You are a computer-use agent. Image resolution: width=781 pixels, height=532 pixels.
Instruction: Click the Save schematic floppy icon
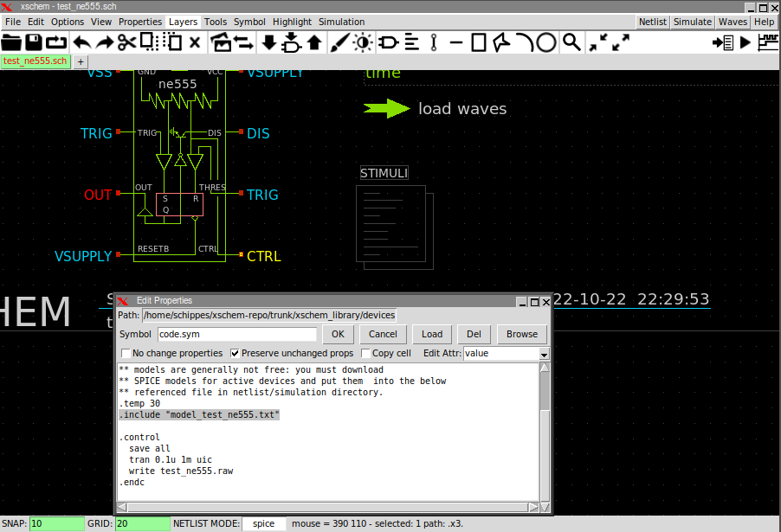coord(34,42)
